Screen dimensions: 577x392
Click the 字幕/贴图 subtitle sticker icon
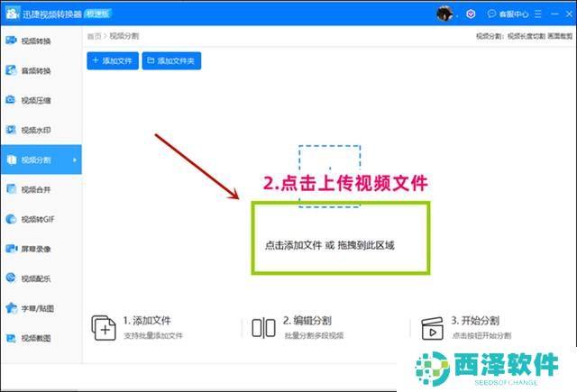coord(12,308)
